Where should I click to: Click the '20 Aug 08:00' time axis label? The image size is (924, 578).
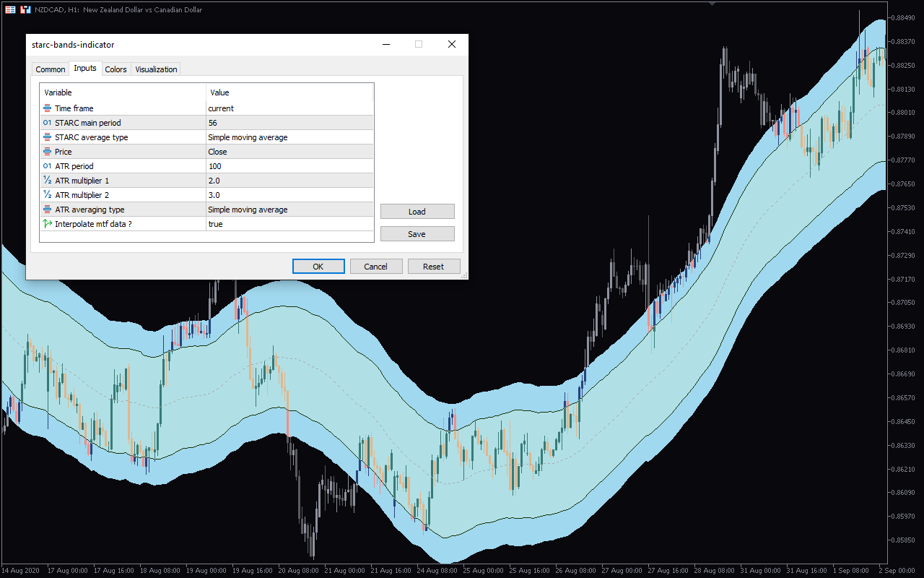click(x=298, y=571)
